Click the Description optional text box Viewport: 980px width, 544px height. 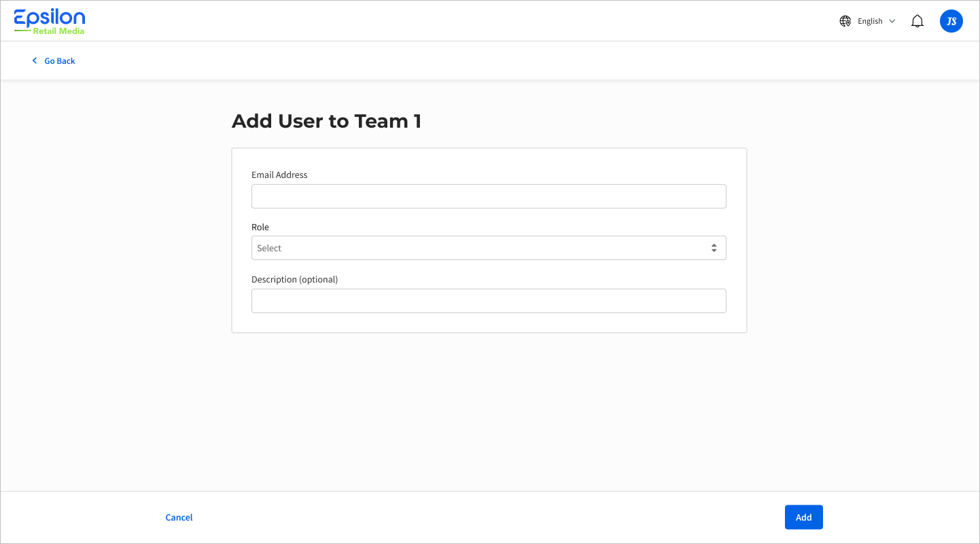click(x=489, y=300)
